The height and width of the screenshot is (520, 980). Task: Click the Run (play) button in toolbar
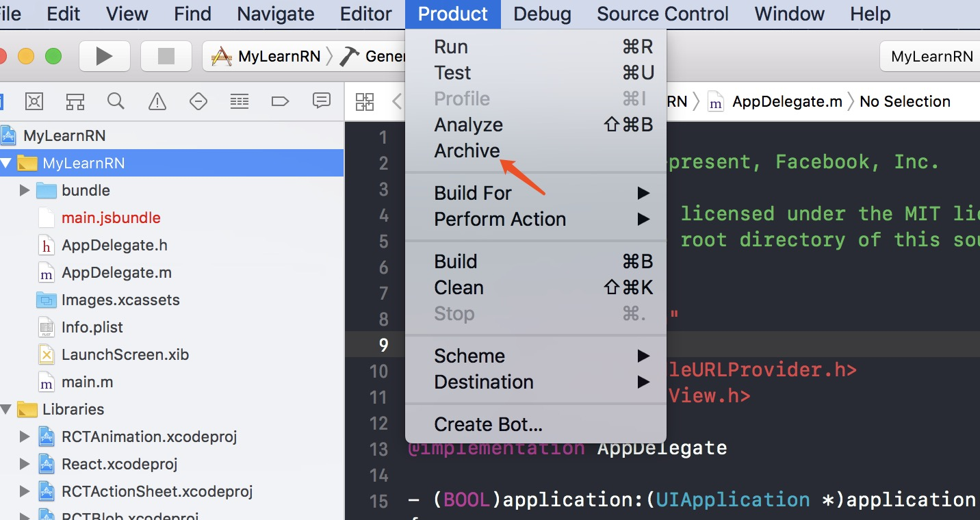(104, 56)
